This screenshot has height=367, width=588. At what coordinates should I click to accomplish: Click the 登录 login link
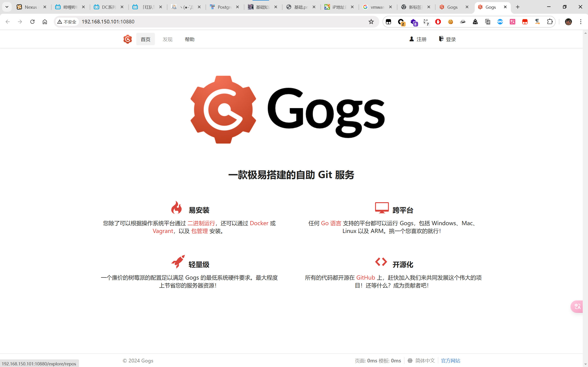[447, 39]
